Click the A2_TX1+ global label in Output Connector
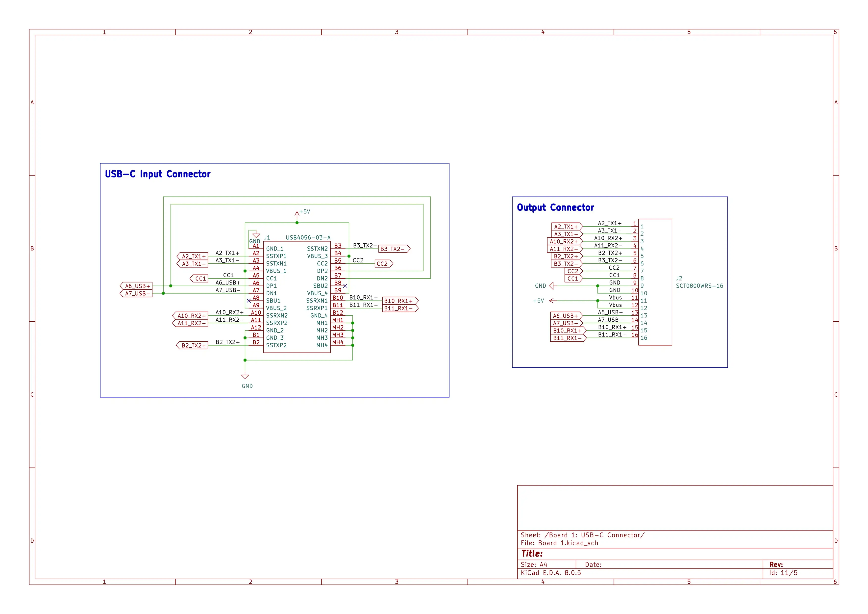 567,227
